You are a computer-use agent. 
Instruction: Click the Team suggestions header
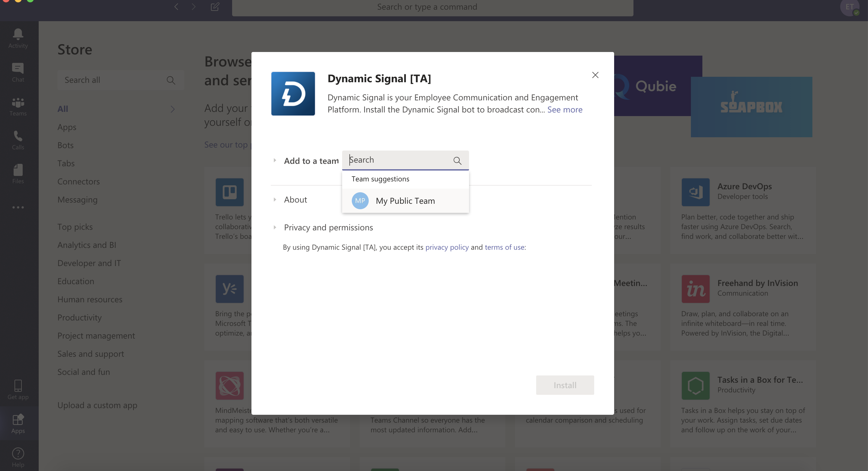tap(381, 179)
